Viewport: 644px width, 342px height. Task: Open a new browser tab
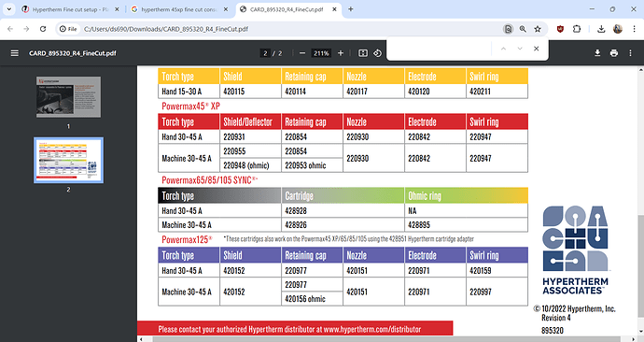(350, 9)
